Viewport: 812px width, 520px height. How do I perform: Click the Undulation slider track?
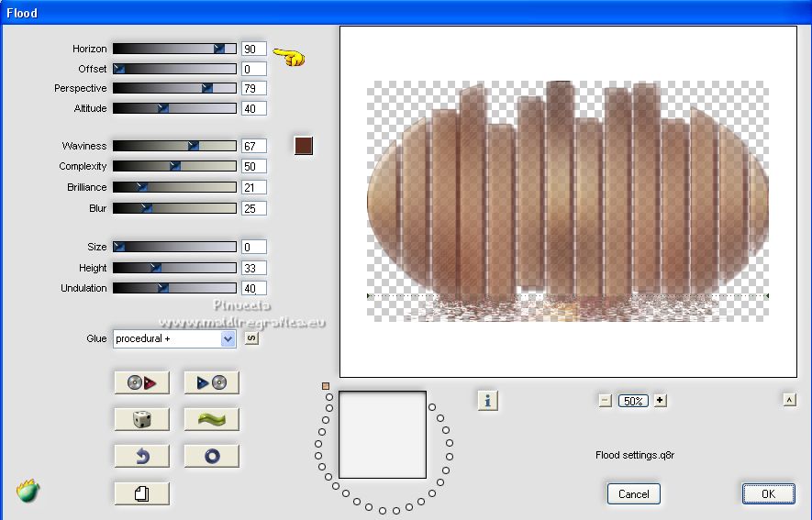coord(174,288)
